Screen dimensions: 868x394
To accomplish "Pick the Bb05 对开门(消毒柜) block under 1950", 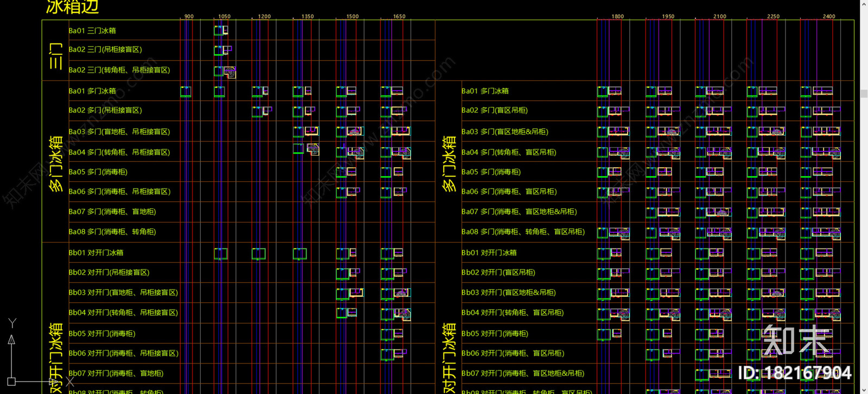I will tap(659, 334).
